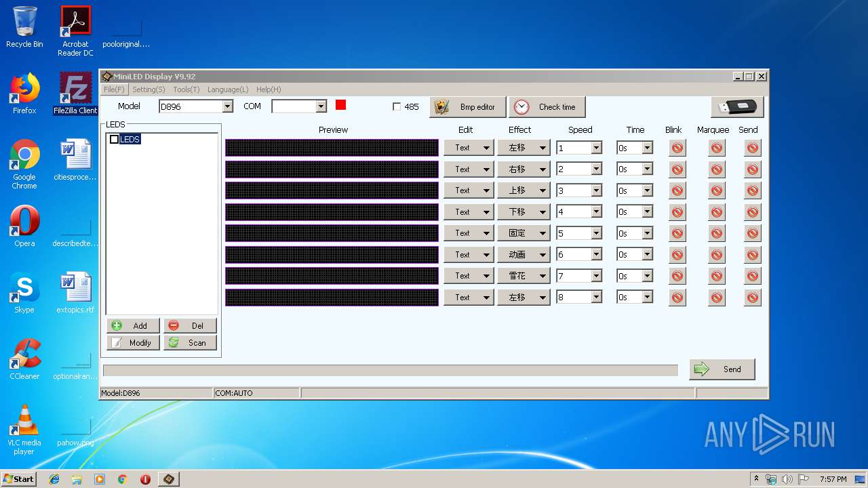Click the Add button under LEDS
868x488 pixels.
pos(133,325)
